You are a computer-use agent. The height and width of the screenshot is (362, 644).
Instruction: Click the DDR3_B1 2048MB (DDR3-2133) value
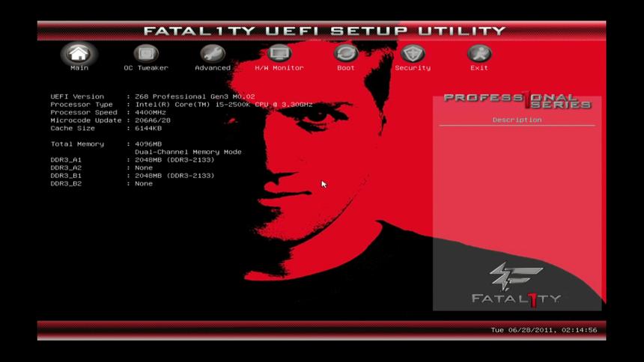coord(174,176)
